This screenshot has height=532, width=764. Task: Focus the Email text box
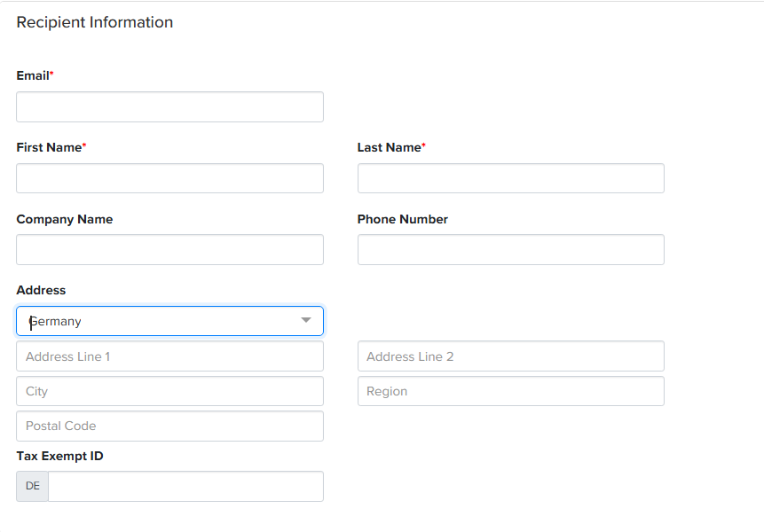[169, 106]
